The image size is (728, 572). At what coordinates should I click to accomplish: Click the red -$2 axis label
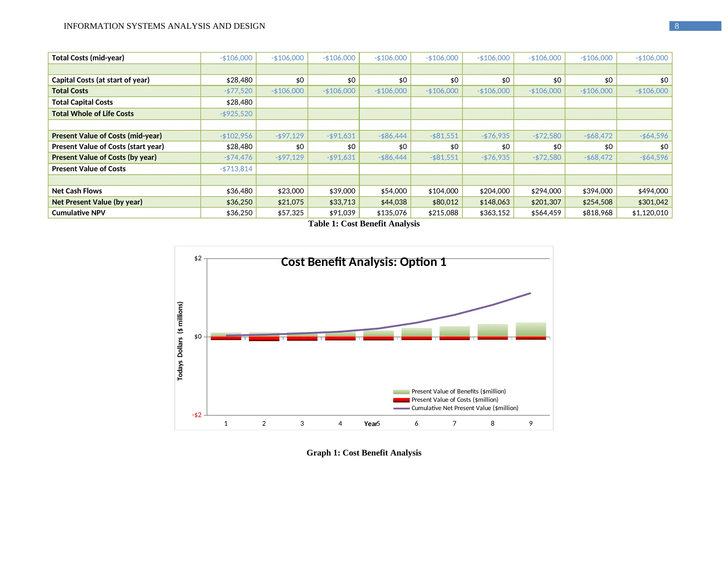(x=197, y=415)
